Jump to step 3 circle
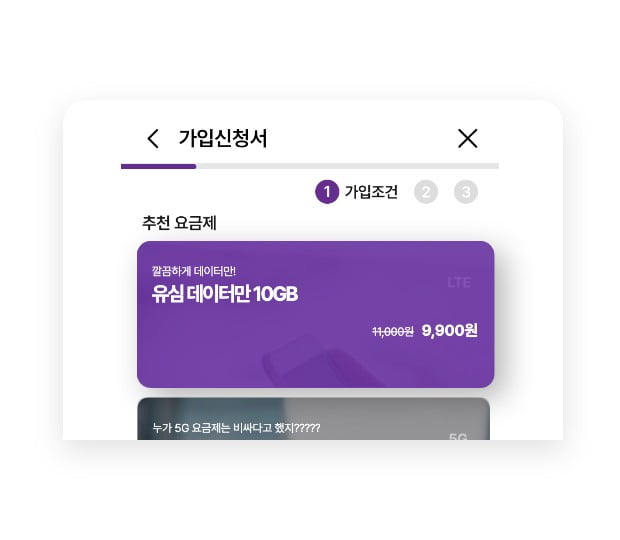620x540 pixels. pyautogui.click(x=466, y=192)
